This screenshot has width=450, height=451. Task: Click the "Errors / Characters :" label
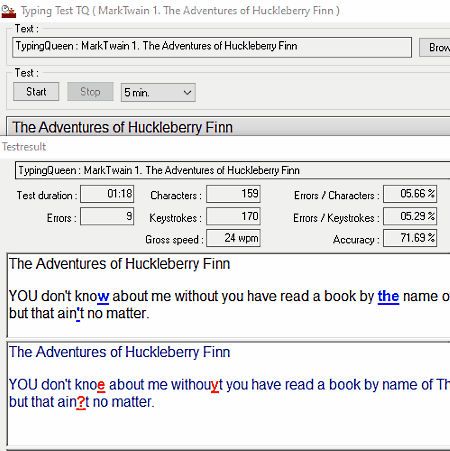(x=337, y=195)
